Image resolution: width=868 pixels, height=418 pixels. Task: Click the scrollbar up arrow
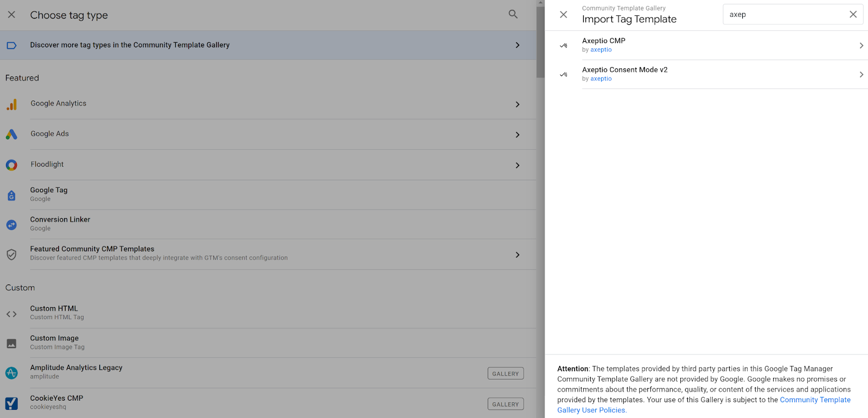pyautogui.click(x=540, y=3)
